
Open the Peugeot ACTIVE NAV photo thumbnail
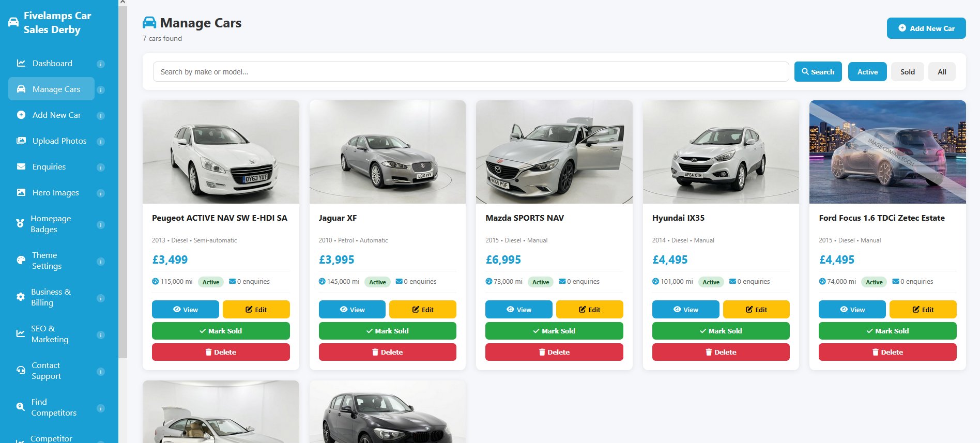221,152
